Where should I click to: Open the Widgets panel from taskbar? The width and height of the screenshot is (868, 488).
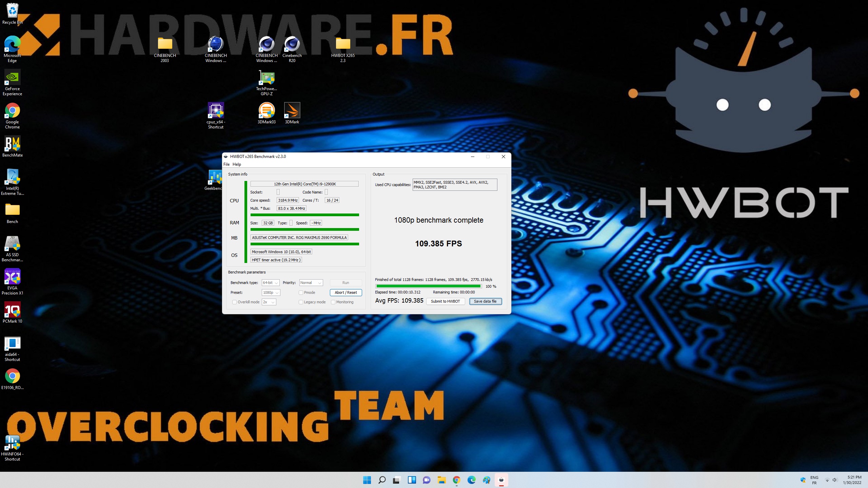coord(412,480)
